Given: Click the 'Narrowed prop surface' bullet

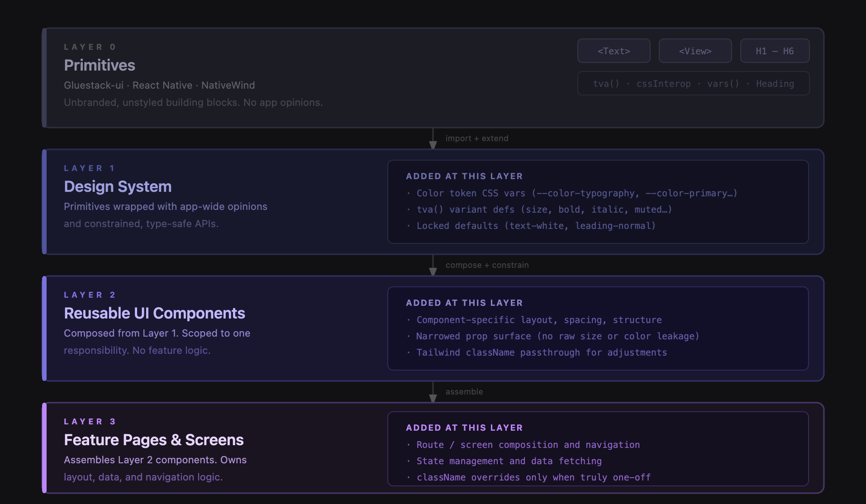Looking at the screenshot, I should pyautogui.click(x=553, y=336).
